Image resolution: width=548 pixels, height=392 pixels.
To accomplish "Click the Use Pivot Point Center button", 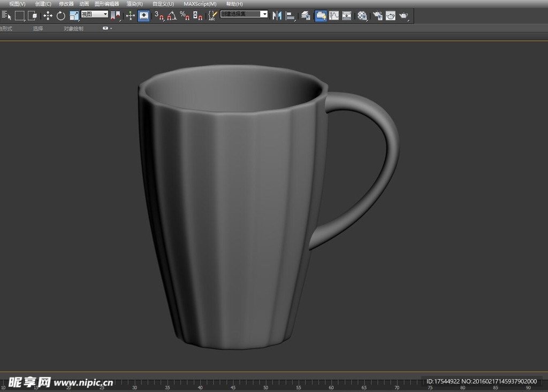I will 116,16.
